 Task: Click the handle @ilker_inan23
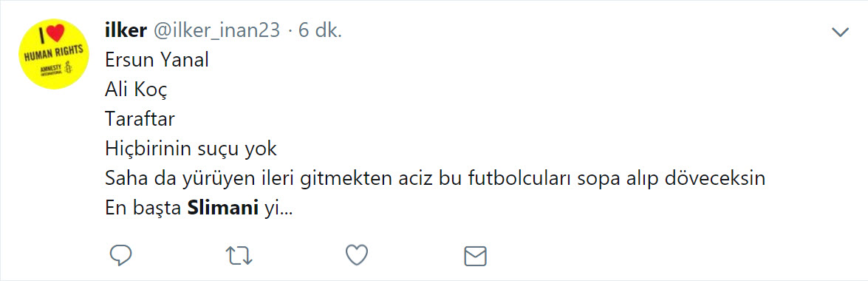point(216,32)
